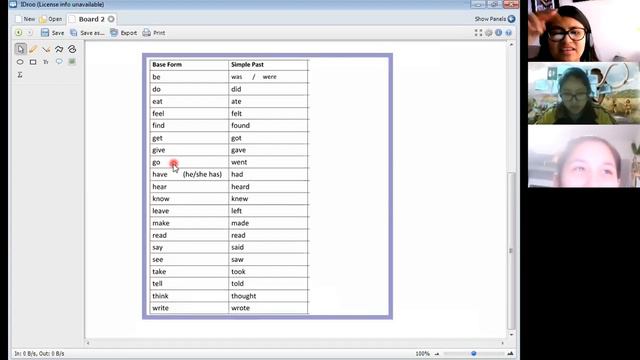
Task: Click the horizontal scrollbar left arrow
Action: (88, 343)
